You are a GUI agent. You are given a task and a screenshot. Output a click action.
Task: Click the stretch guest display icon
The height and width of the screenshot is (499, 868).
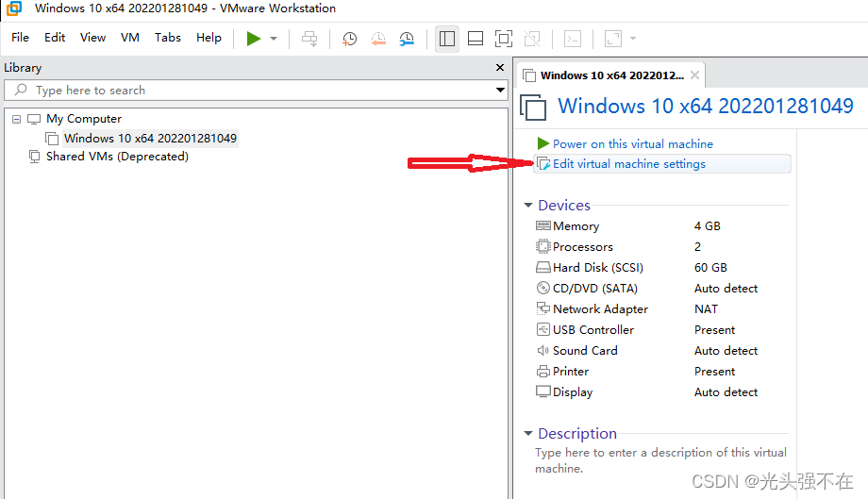coord(613,39)
